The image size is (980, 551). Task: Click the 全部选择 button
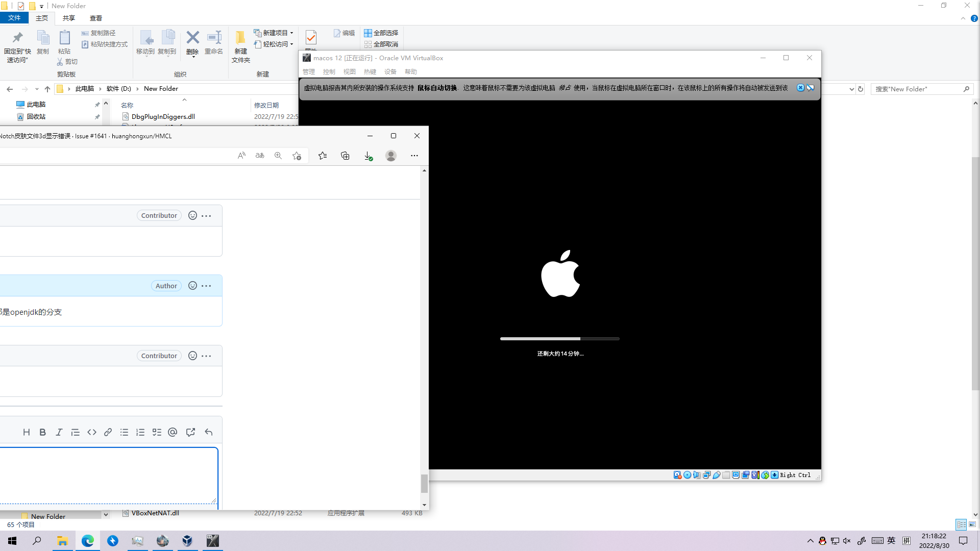382,33
